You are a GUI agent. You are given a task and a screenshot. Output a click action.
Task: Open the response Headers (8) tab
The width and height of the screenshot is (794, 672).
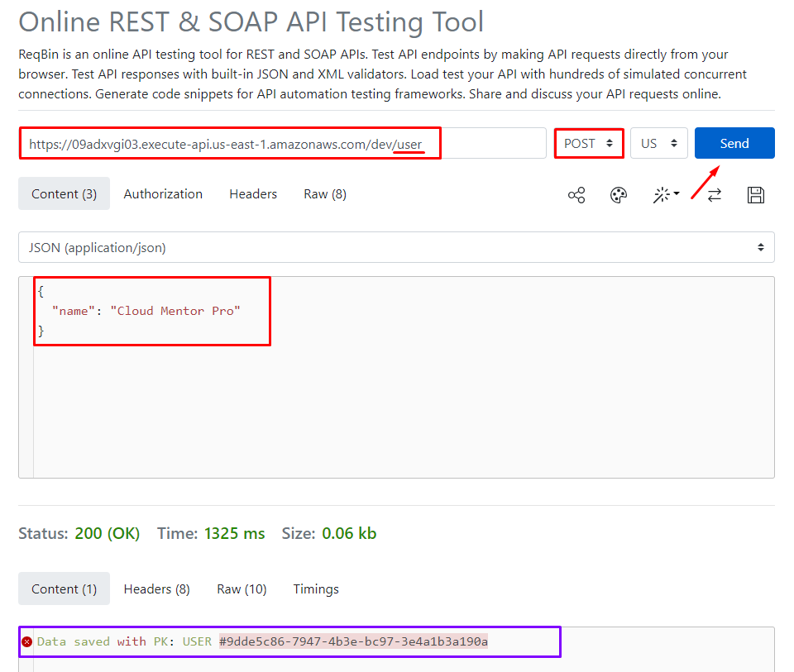click(x=156, y=589)
